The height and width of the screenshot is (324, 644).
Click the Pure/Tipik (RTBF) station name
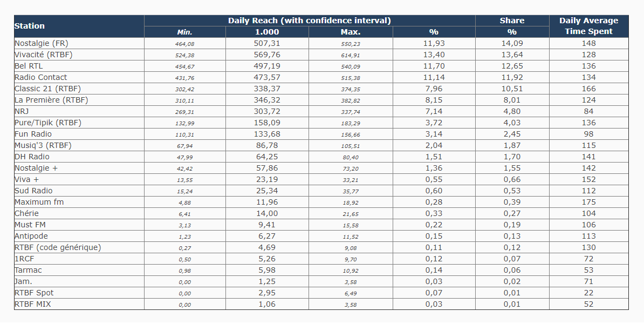pyautogui.click(x=48, y=123)
